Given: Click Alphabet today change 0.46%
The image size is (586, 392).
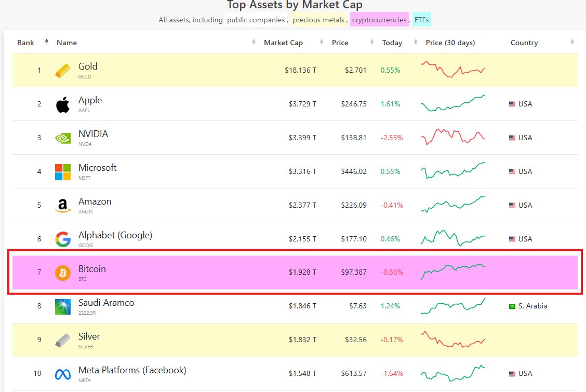Looking at the screenshot, I should pyautogui.click(x=390, y=239).
